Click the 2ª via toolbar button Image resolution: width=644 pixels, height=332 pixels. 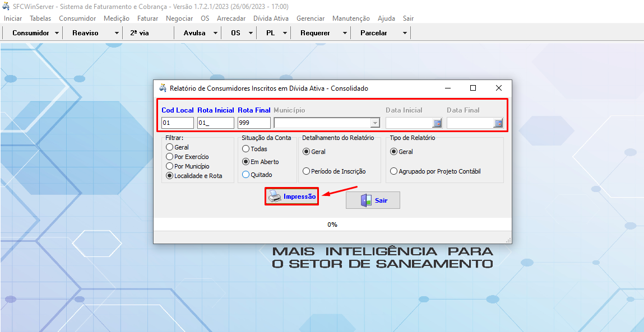pos(140,33)
